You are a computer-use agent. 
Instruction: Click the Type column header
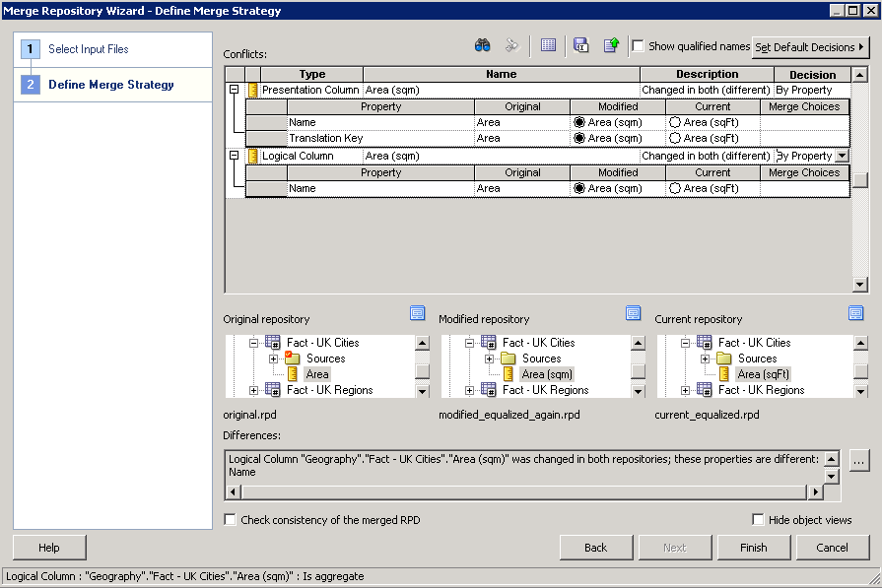(312, 74)
